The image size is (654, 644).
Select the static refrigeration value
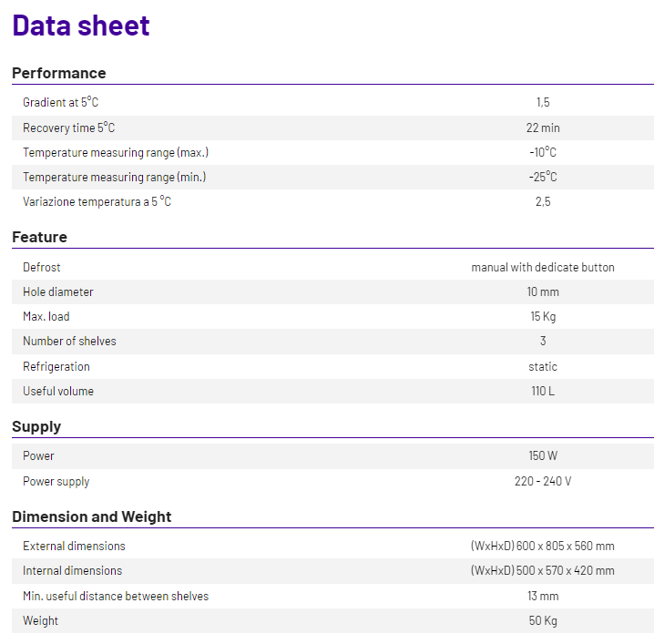[543, 366]
